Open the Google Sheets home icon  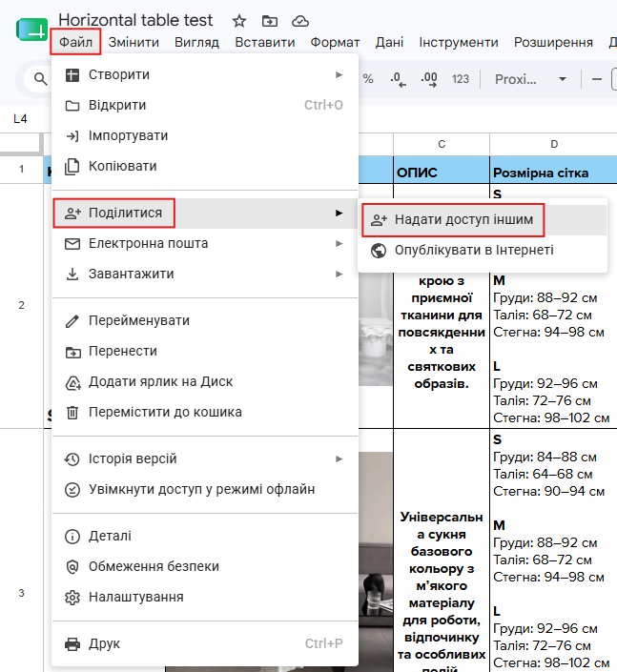31,30
